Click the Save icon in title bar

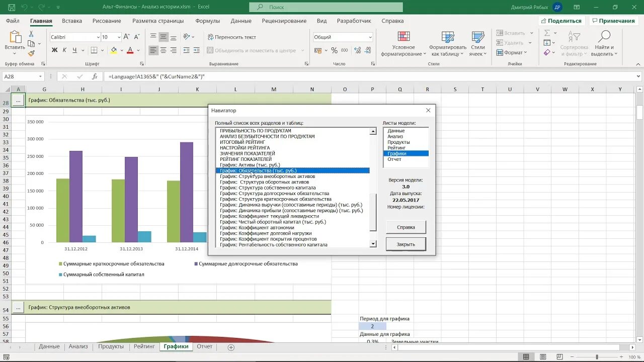tap(12, 8)
